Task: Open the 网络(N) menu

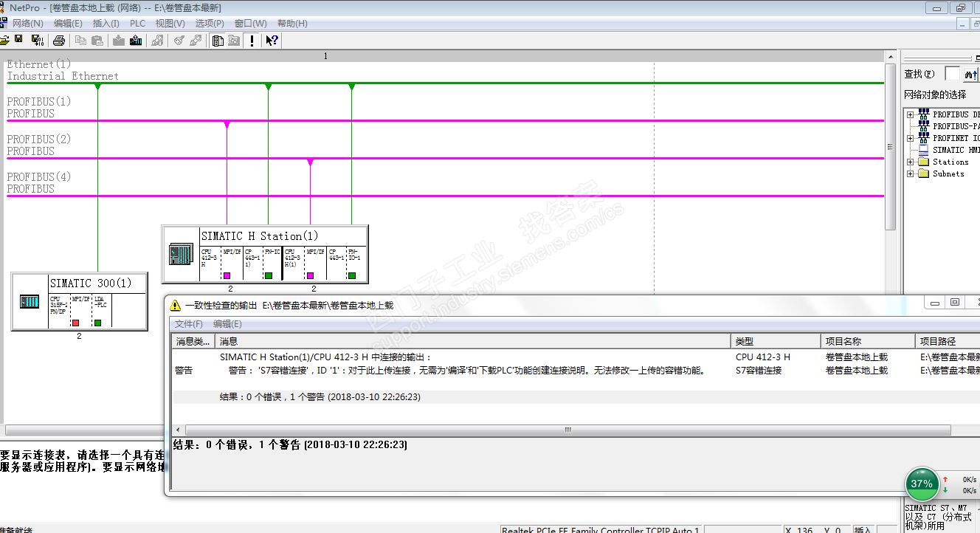Action: 28,23
